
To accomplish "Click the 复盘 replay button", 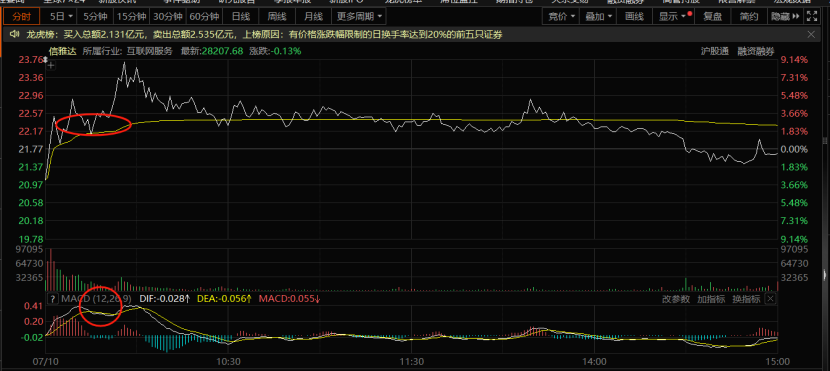I will tap(712, 16).
